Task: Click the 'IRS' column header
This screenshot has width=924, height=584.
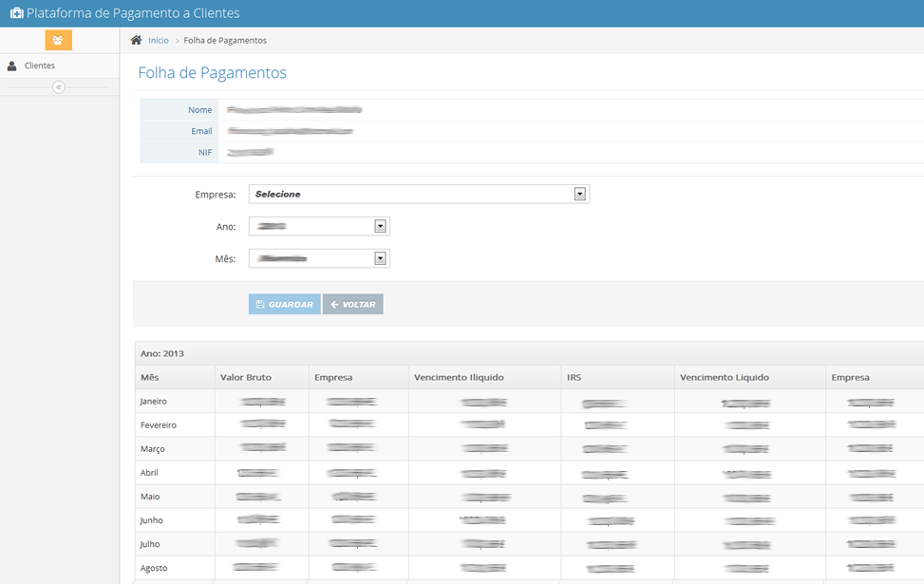Action: tap(574, 377)
